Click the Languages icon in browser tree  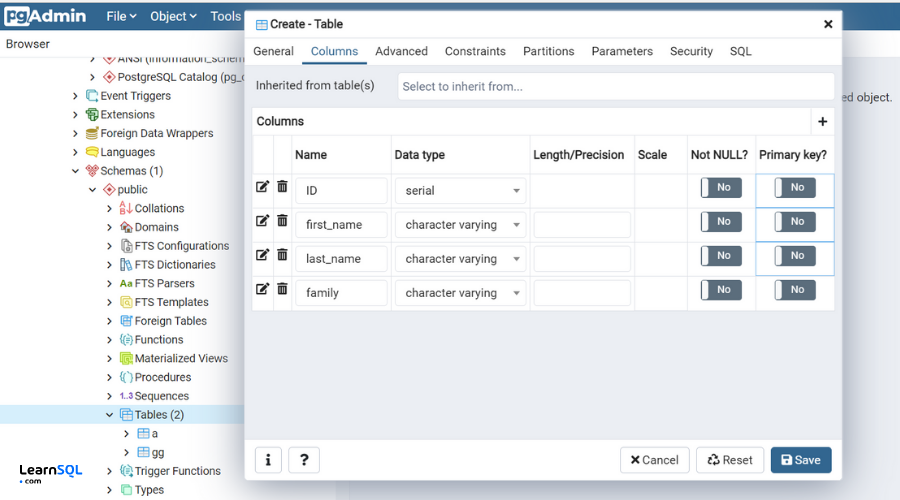click(x=92, y=152)
